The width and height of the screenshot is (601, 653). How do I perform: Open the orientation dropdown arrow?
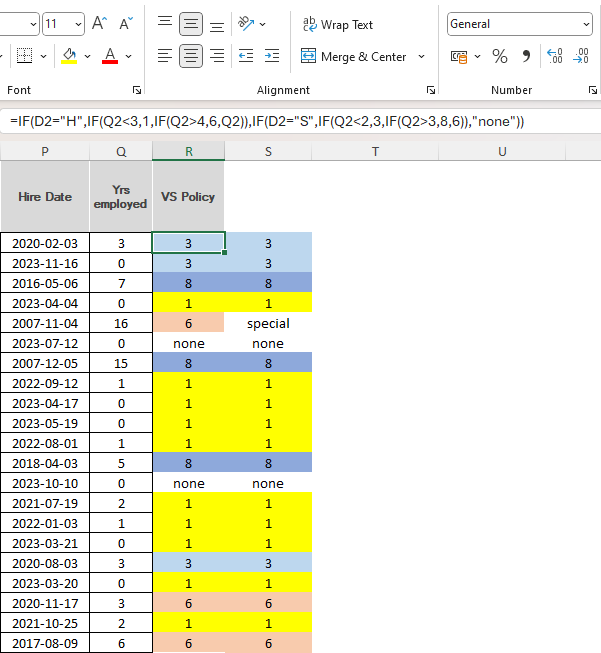[262, 24]
